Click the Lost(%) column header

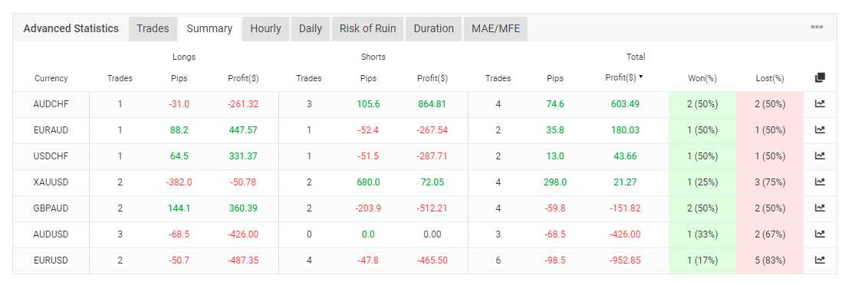(769, 79)
